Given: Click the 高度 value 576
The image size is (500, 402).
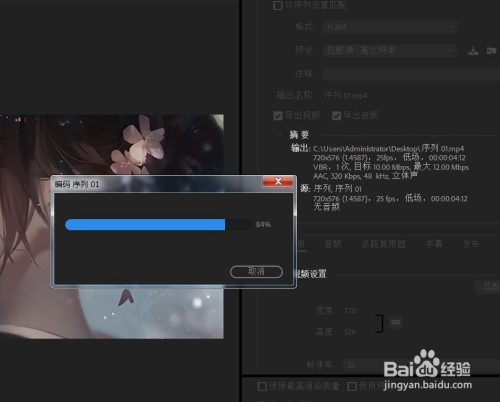Looking at the screenshot, I should 350,332.
